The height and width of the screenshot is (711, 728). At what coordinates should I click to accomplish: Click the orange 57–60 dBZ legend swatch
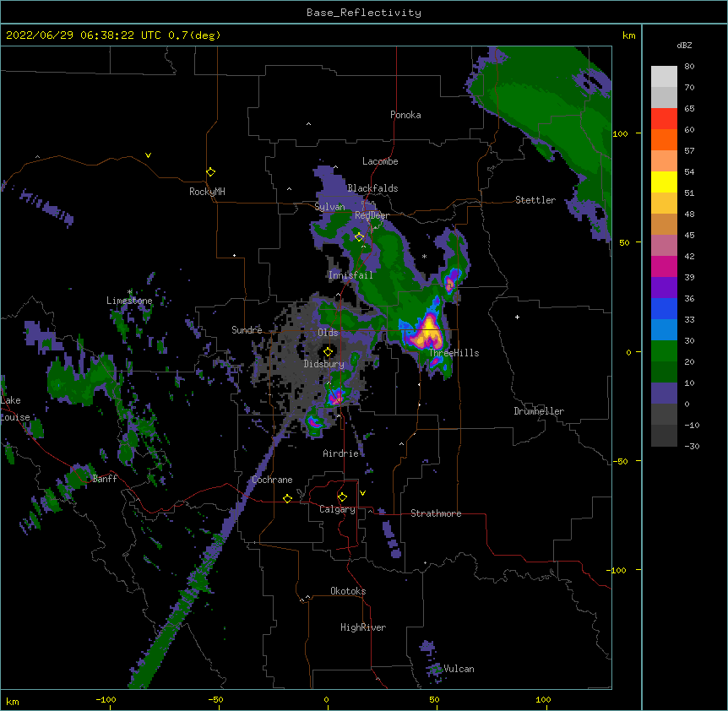664,140
